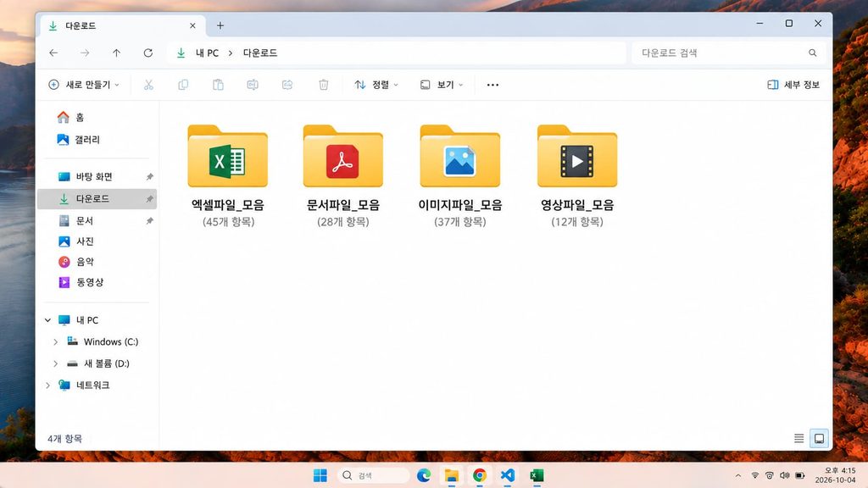
Task: Expand the 네트워크 tree node
Action: (x=47, y=385)
